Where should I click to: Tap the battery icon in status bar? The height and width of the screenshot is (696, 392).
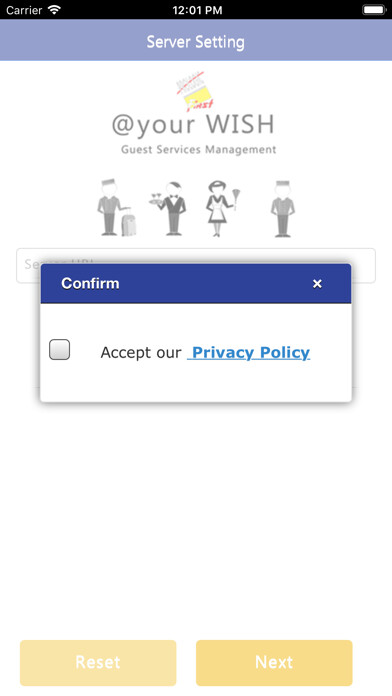[x=374, y=10]
